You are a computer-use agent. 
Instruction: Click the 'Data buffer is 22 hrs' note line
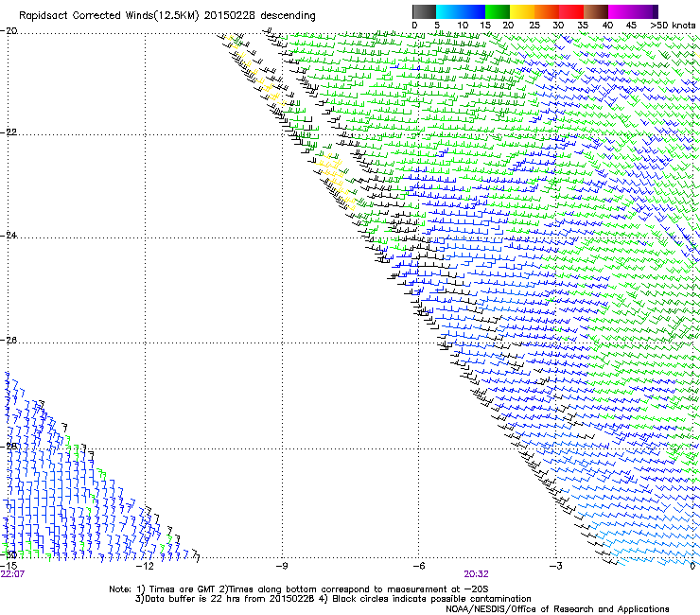coord(333,599)
